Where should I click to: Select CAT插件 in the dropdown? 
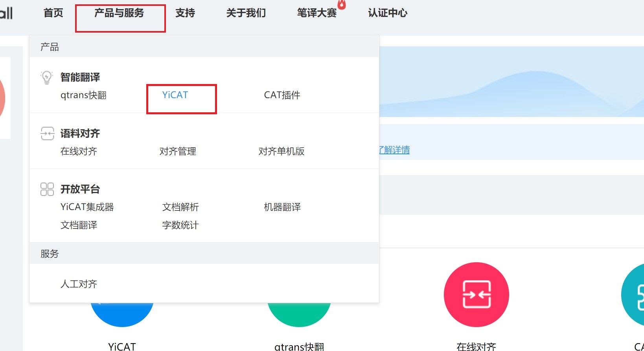[x=282, y=95]
